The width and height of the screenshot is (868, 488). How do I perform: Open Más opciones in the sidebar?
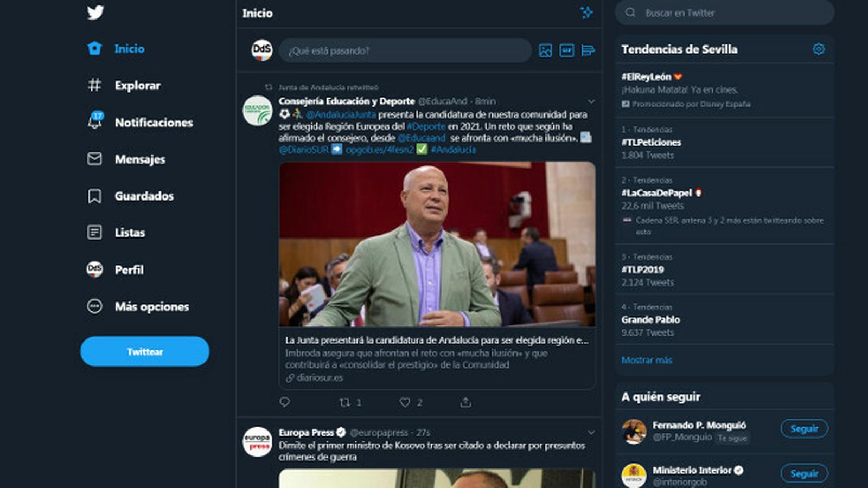(94, 307)
